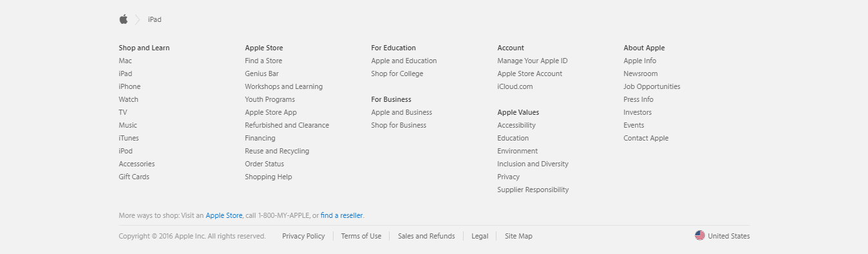Go to Genius Bar page
The width and height of the screenshot is (868, 254).
pos(261,73)
